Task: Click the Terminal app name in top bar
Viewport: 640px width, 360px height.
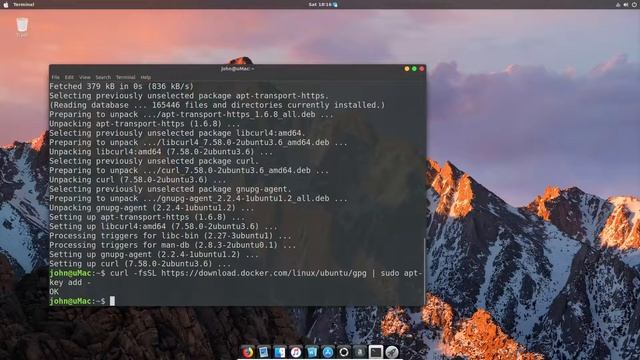Action: 24,4
